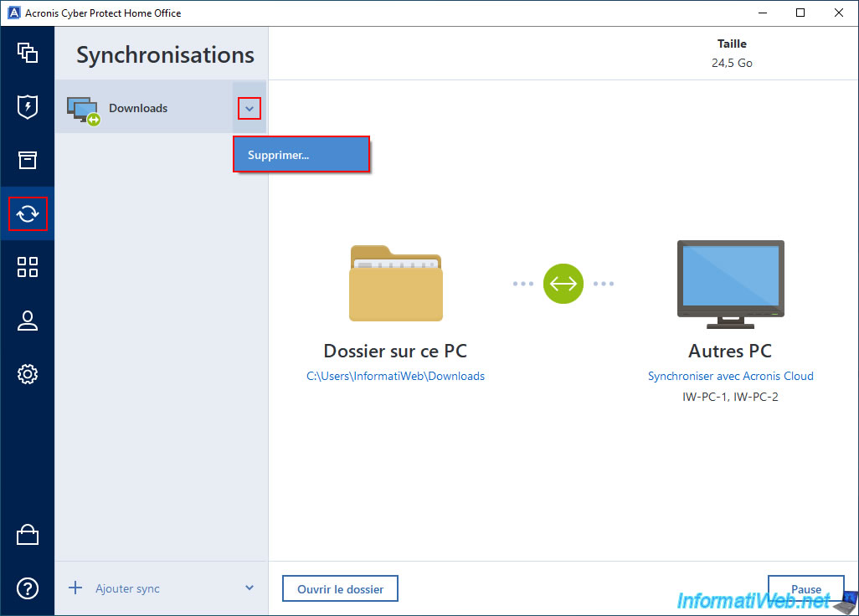Click the folder icon above Dossier sur ce PC
This screenshot has height=616, width=859.
tap(396, 284)
